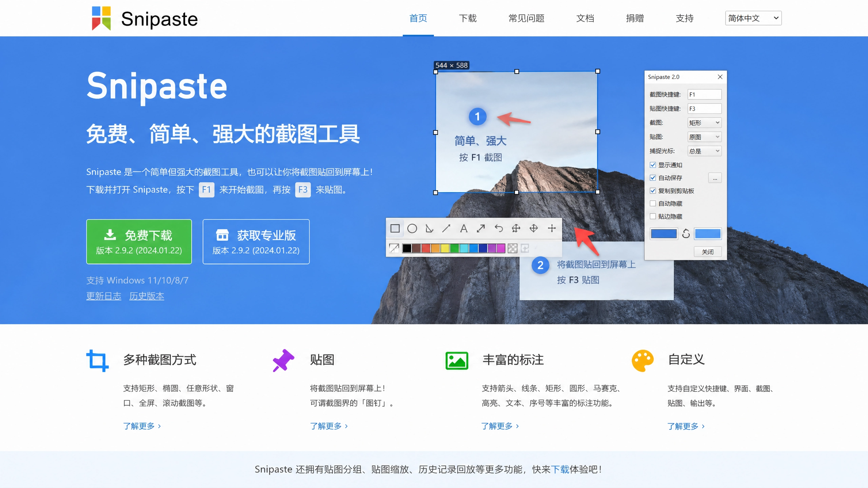Open the 文档 navigation item
This screenshot has width=868, height=488.
tap(585, 18)
